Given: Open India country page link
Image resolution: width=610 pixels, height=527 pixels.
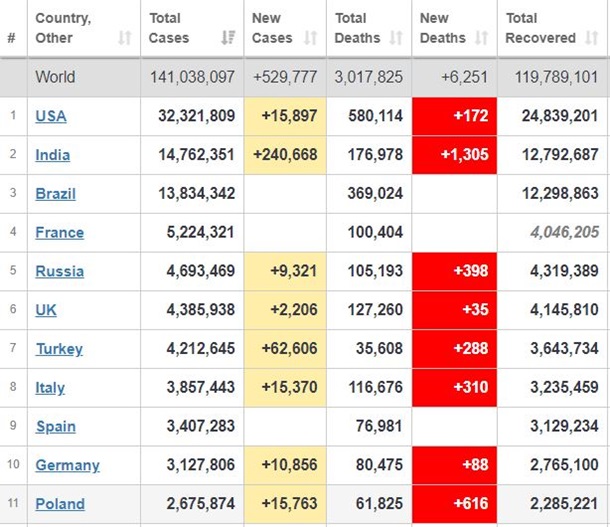Looking at the screenshot, I should pos(53,155).
